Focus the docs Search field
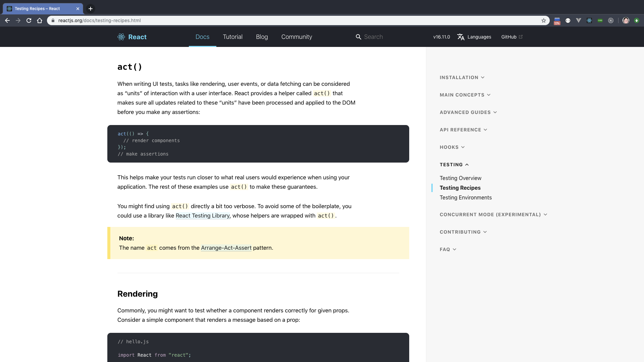Screen dimensions: 644x362 point(386,37)
